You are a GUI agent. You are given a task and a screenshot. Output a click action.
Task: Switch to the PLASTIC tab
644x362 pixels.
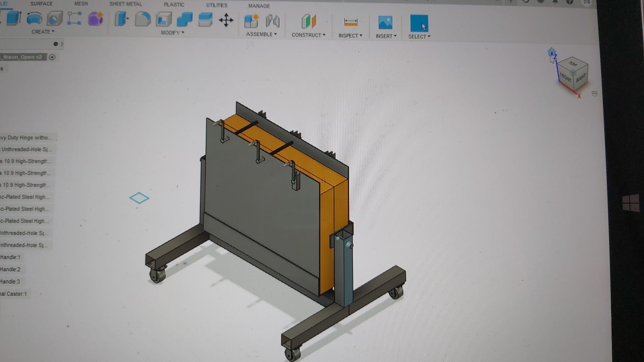pos(174,5)
